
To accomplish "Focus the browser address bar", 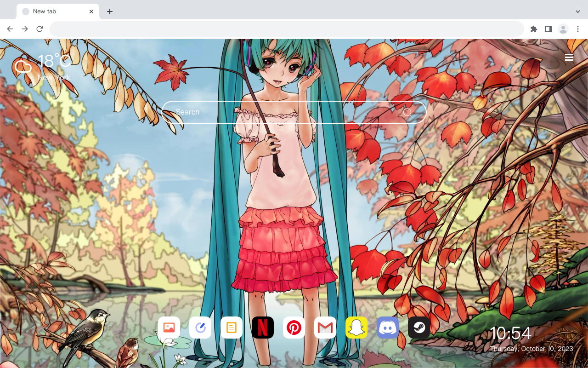I will 287,29.
